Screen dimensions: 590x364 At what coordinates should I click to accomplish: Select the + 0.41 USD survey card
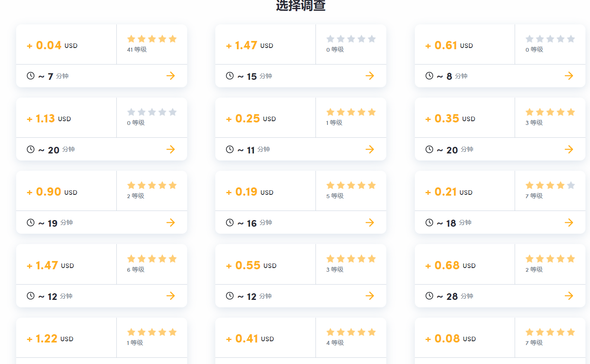[301, 341]
